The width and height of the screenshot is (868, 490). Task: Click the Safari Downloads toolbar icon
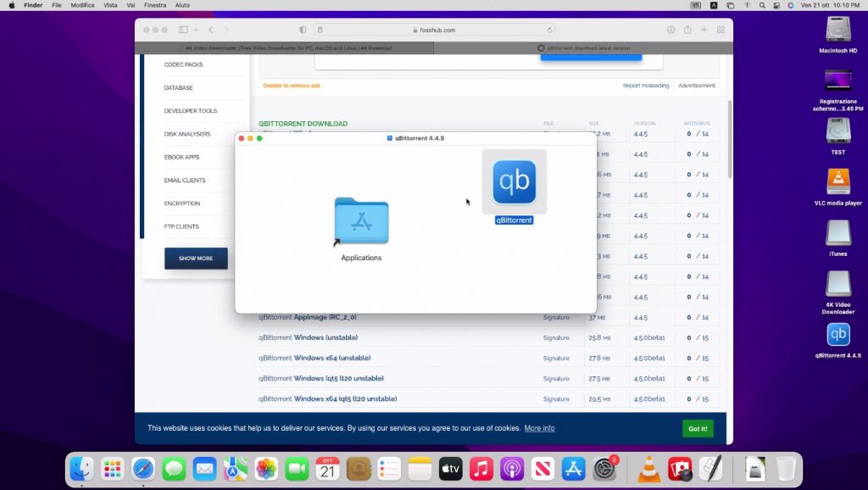[670, 30]
